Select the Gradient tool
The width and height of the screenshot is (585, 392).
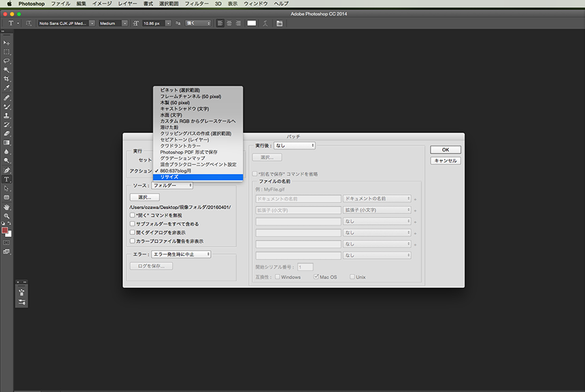[x=7, y=143]
